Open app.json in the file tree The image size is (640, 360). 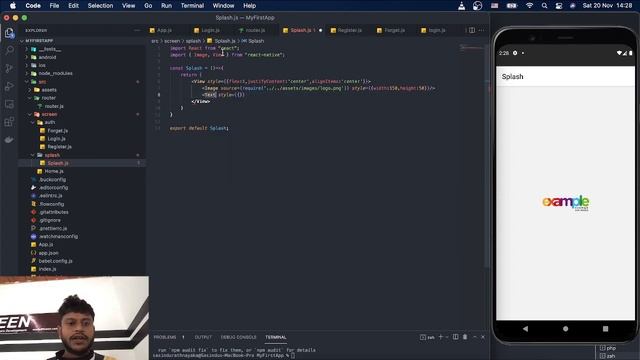[48, 253]
